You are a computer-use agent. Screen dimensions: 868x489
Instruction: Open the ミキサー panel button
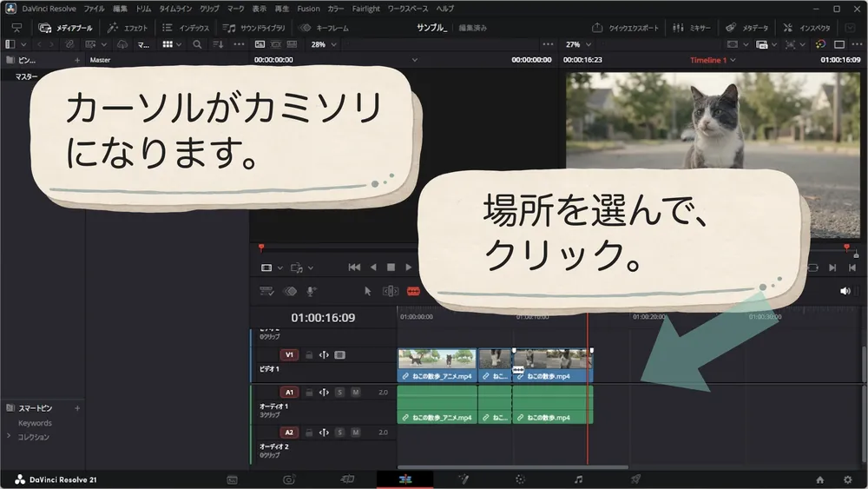pyautogui.click(x=692, y=28)
